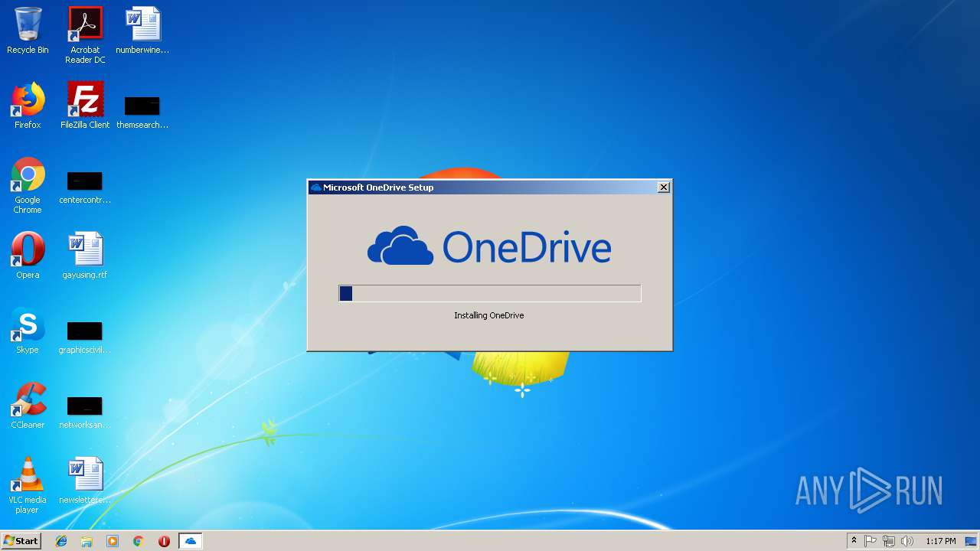Close the Microsoft OneDrive Setup dialog
Image resolution: width=980 pixels, height=551 pixels.
pos(664,187)
